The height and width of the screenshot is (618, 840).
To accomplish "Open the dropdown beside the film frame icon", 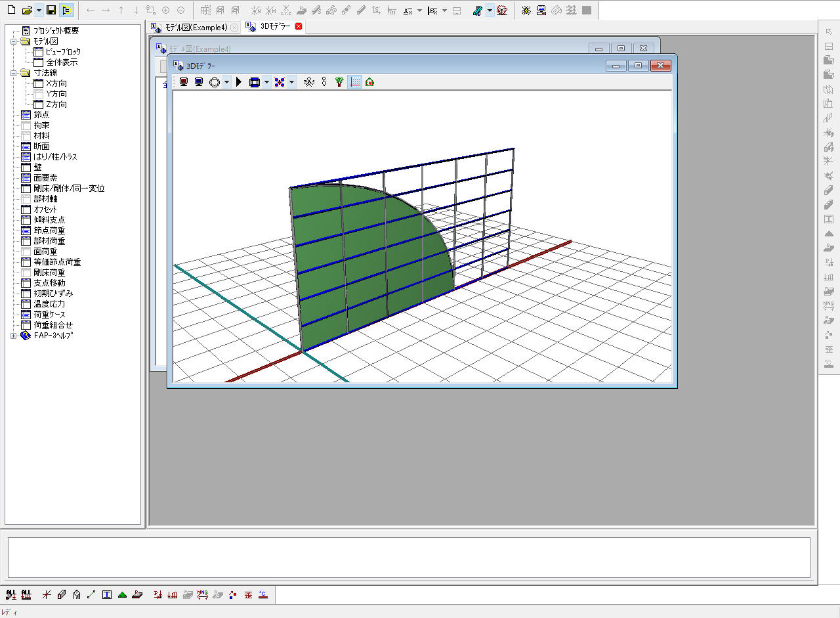I will (x=266, y=82).
